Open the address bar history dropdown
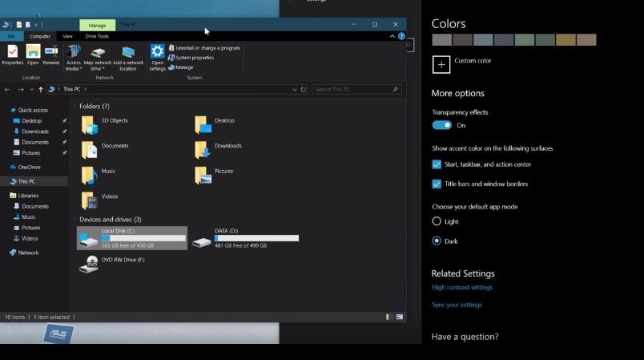 [x=295, y=89]
